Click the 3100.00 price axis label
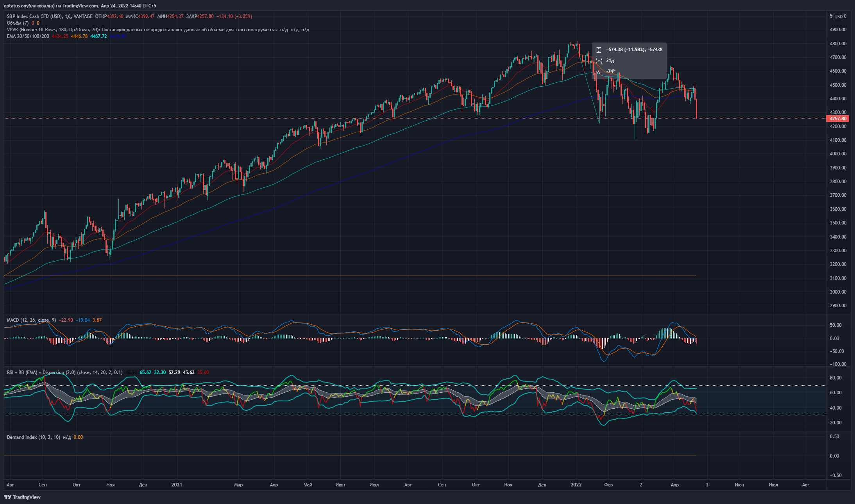The height and width of the screenshot is (504, 855). [838, 278]
